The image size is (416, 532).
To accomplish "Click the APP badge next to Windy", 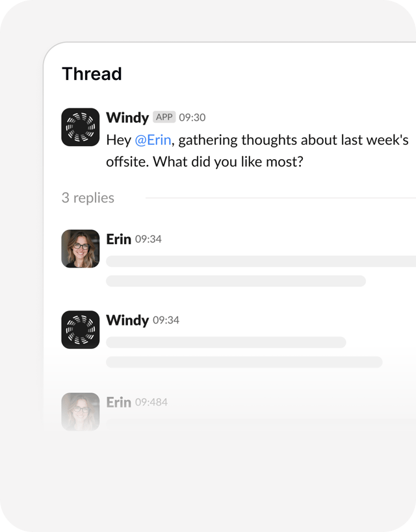I will point(164,118).
